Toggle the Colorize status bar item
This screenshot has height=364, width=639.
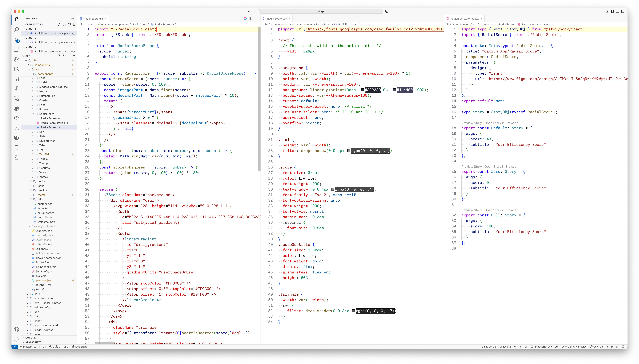[596, 347]
